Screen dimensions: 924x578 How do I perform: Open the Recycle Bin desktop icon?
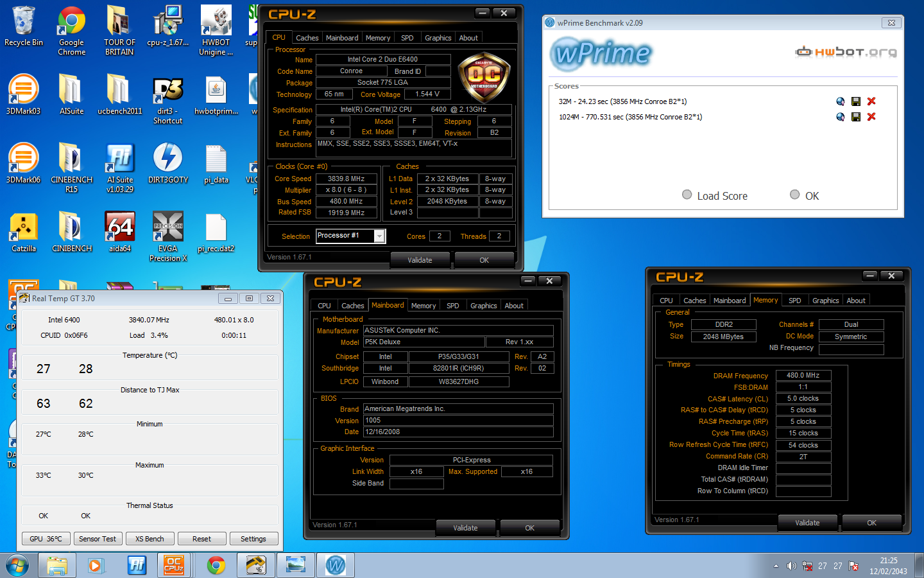(24, 26)
